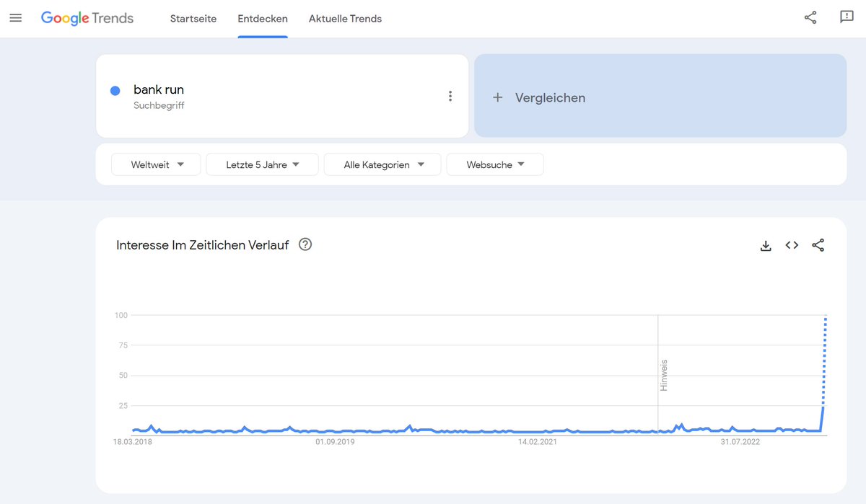Share the interest over time chart

[818, 245]
